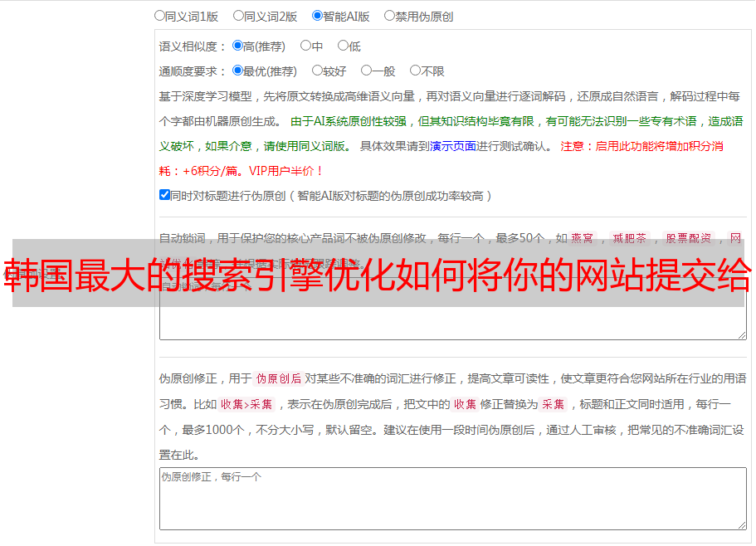756x546 pixels.
Task: Click the 股票配资 example tag
Action: coord(689,238)
